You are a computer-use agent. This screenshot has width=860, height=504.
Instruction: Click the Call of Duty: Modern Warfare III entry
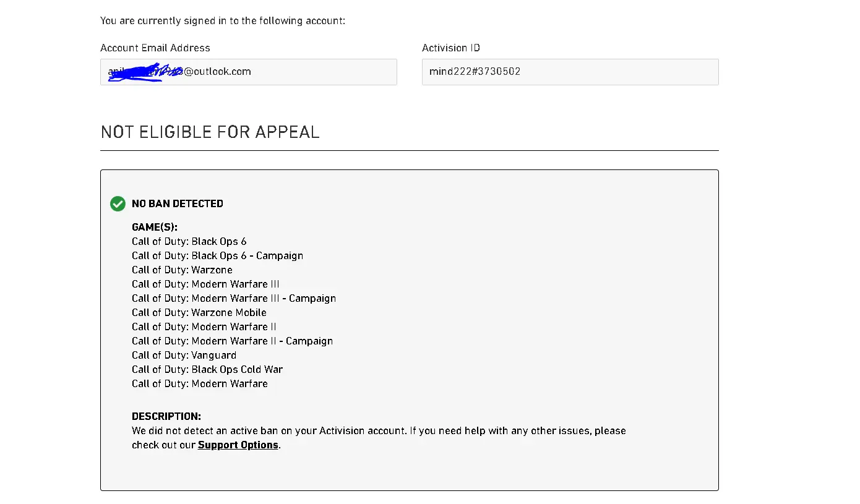tap(206, 284)
